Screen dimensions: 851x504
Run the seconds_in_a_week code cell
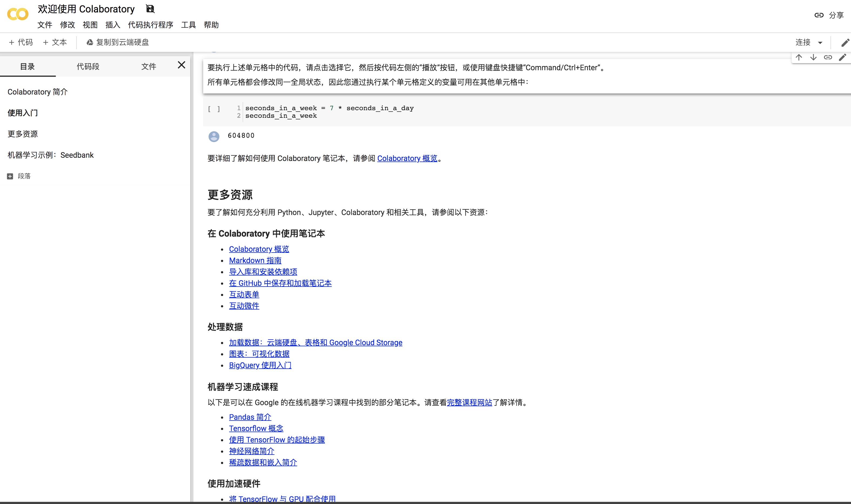click(x=214, y=109)
